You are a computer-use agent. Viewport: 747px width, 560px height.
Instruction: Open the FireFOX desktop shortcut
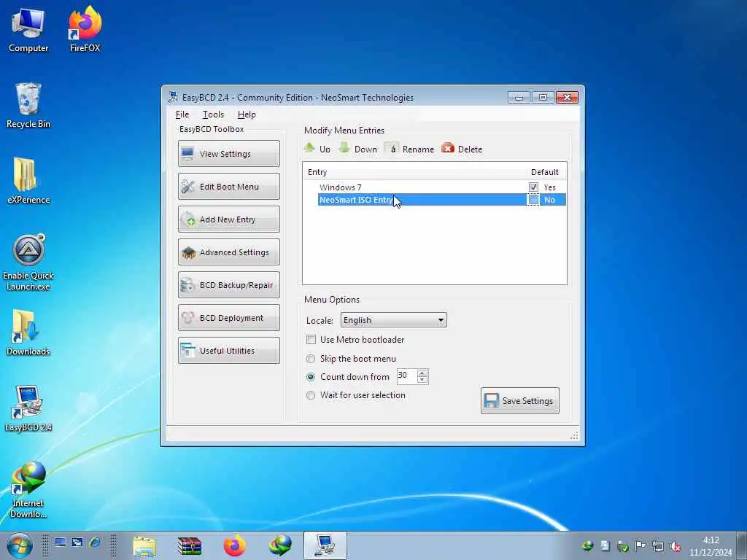click(85, 30)
